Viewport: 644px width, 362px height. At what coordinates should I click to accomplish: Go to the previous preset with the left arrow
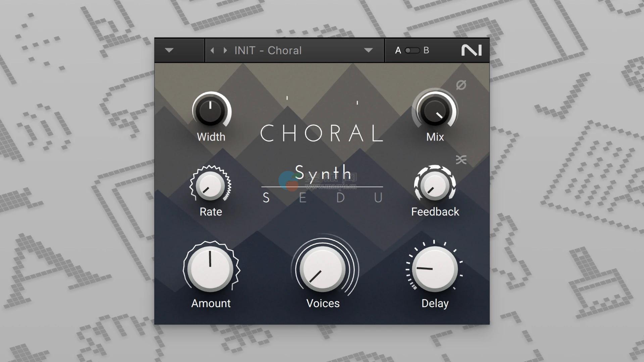212,51
